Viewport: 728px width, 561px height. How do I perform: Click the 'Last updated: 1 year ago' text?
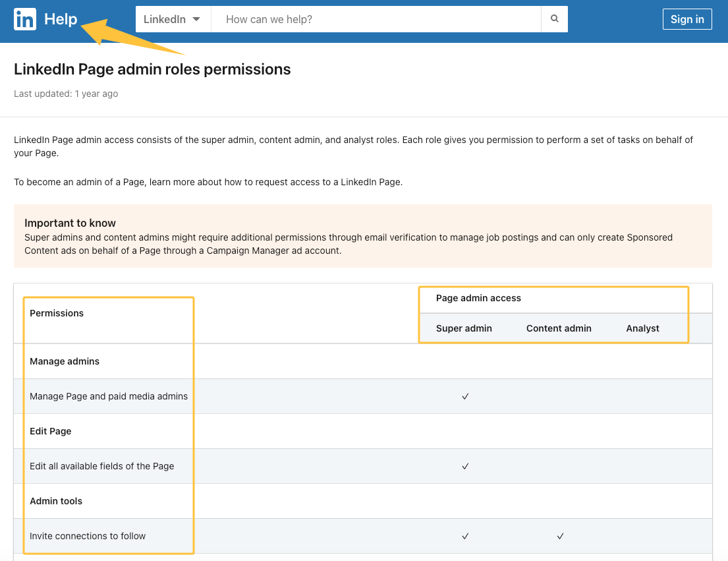pos(66,94)
